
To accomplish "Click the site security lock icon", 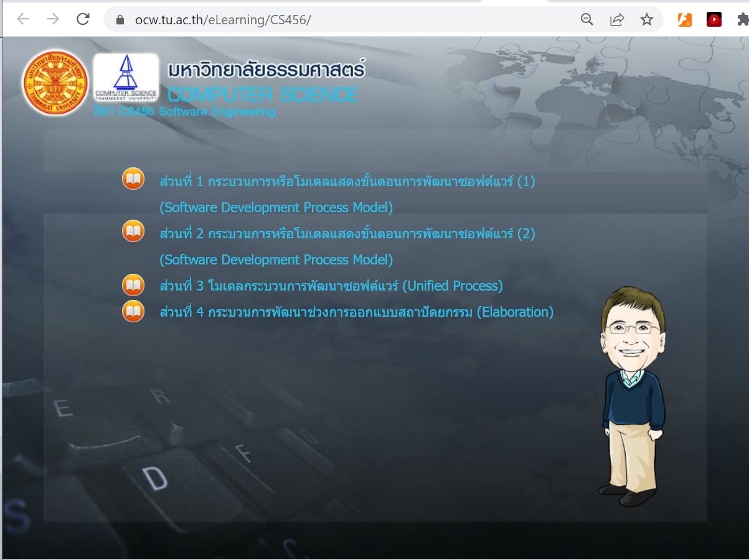I will pos(121,20).
